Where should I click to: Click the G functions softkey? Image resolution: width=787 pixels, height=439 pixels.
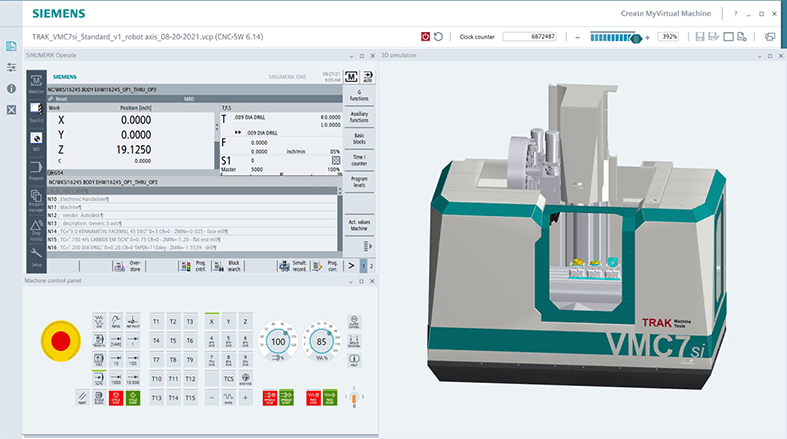(359, 95)
